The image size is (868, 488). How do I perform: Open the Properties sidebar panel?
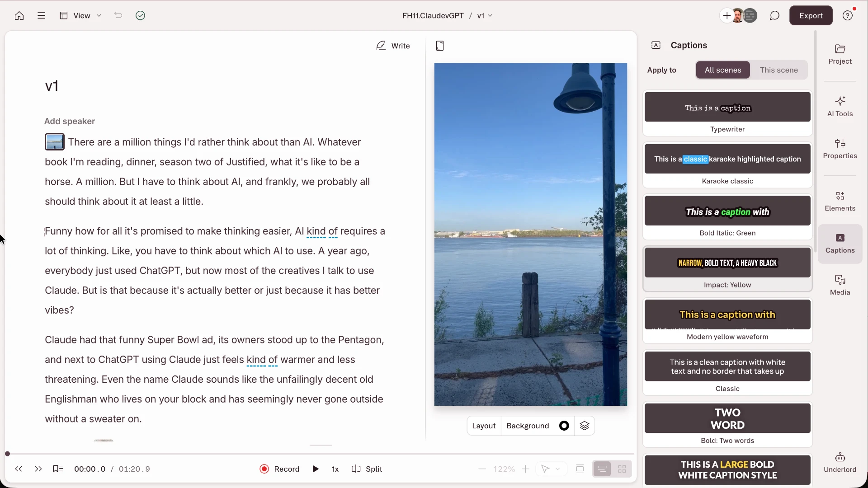pos(840,148)
